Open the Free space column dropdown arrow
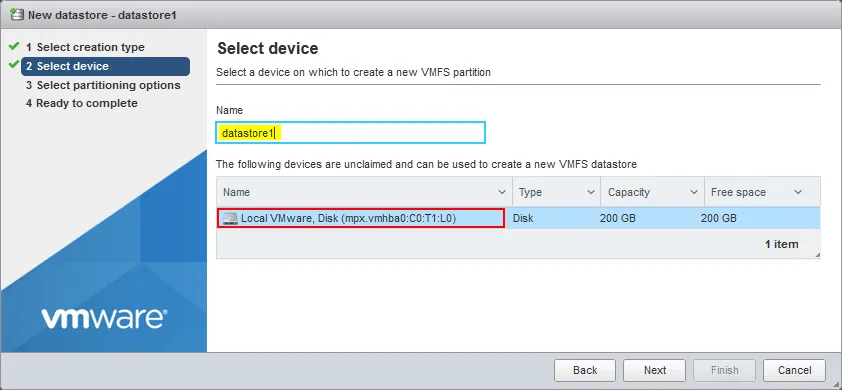 point(798,192)
